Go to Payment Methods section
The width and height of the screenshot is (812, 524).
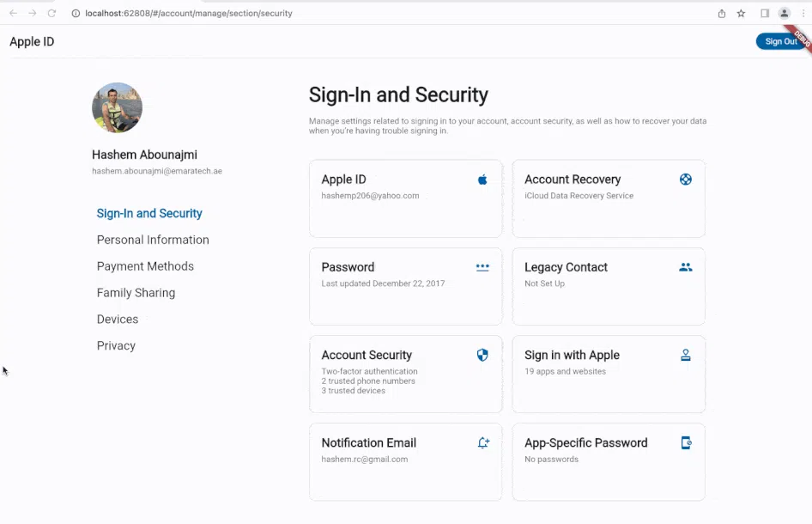(145, 266)
